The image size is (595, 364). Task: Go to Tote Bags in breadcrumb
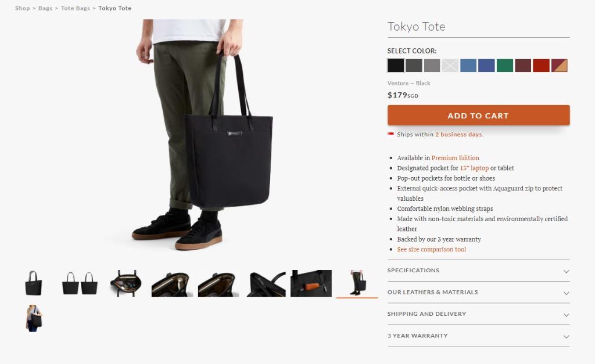[x=75, y=8]
